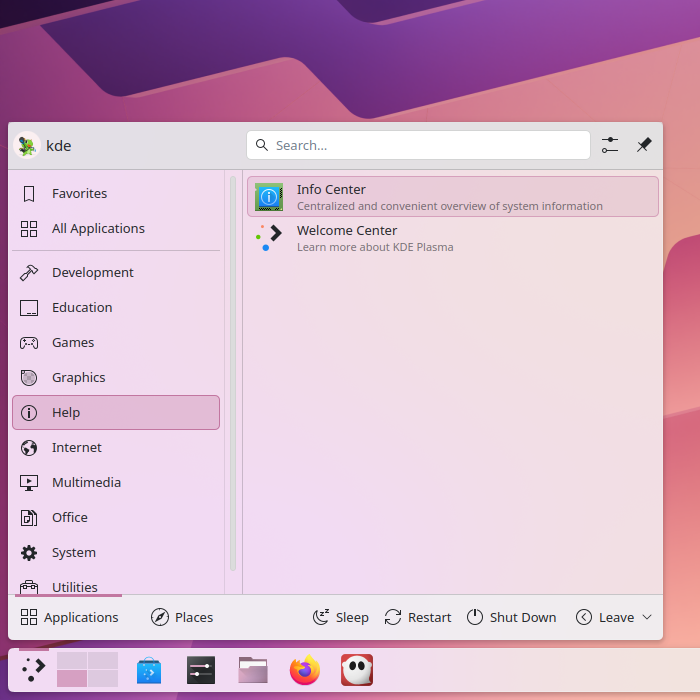Select the Favorites category
This screenshot has height=700, width=700.
(x=116, y=194)
